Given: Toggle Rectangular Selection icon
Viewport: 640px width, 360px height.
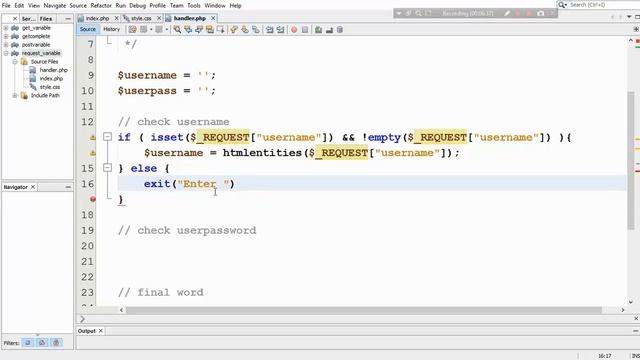Looking at the screenshot, I should 221,30.
